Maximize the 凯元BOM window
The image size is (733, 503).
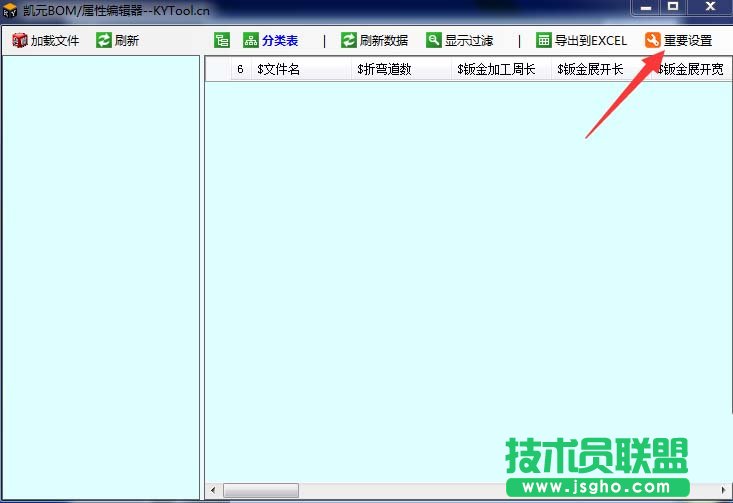tap(673, 7)
